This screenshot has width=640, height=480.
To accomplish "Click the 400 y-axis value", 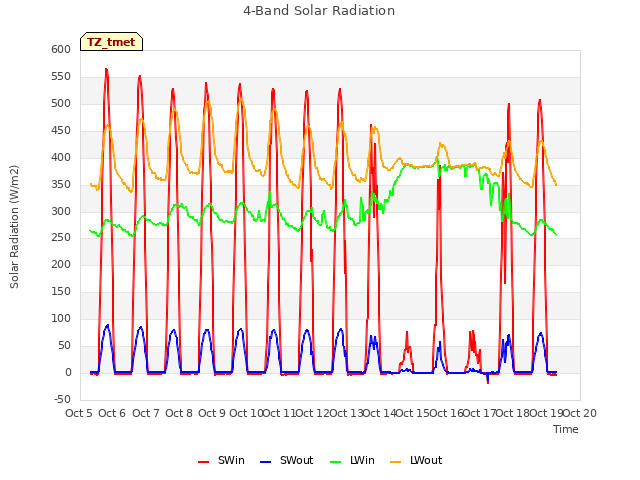I will tap(61, 158).
